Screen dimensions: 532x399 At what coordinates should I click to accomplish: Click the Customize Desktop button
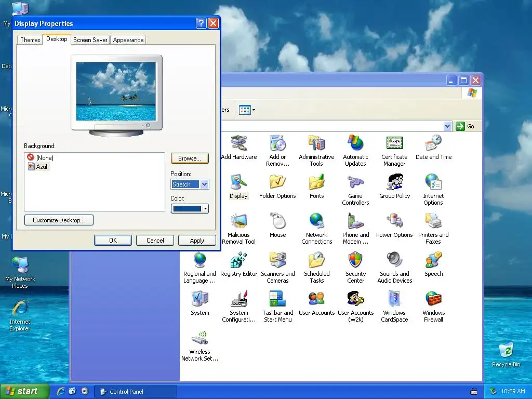(59, 220)
